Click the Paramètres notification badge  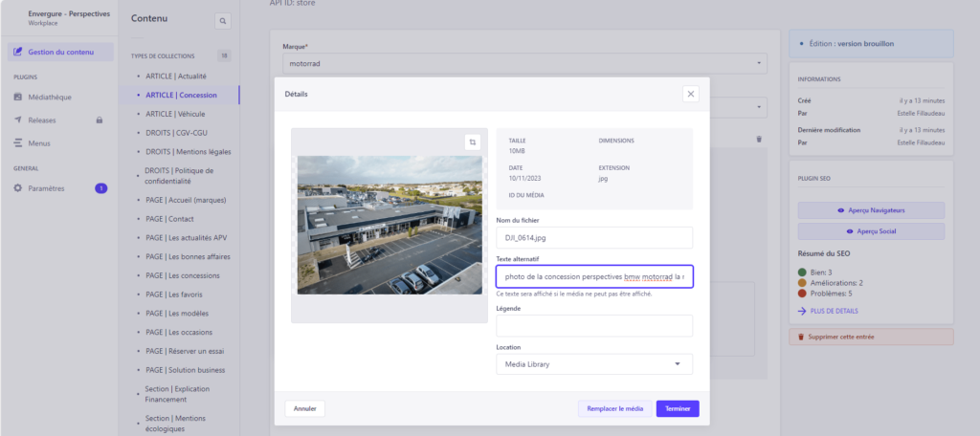coord(101,188)
